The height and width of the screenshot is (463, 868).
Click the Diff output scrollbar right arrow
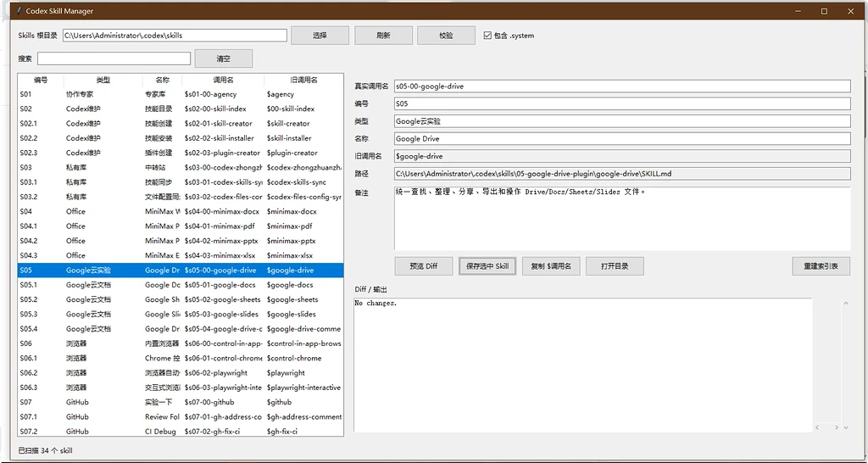click(835, 427)
